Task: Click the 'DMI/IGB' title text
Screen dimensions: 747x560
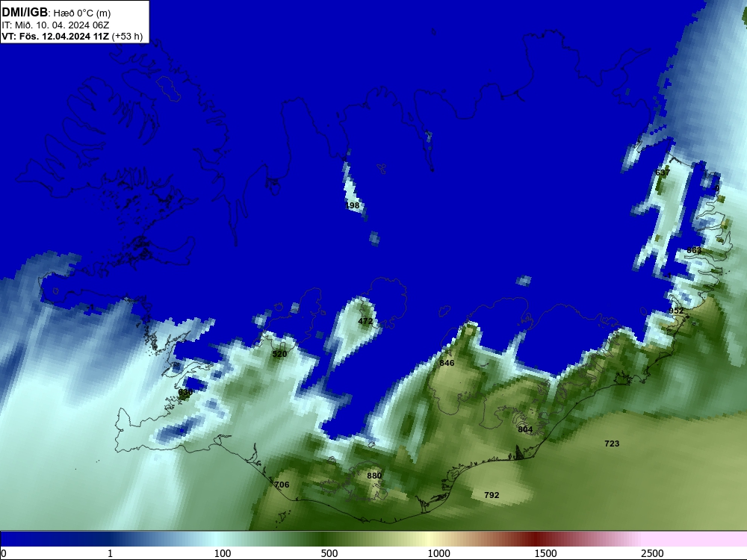Action: (x=25, y=13)
